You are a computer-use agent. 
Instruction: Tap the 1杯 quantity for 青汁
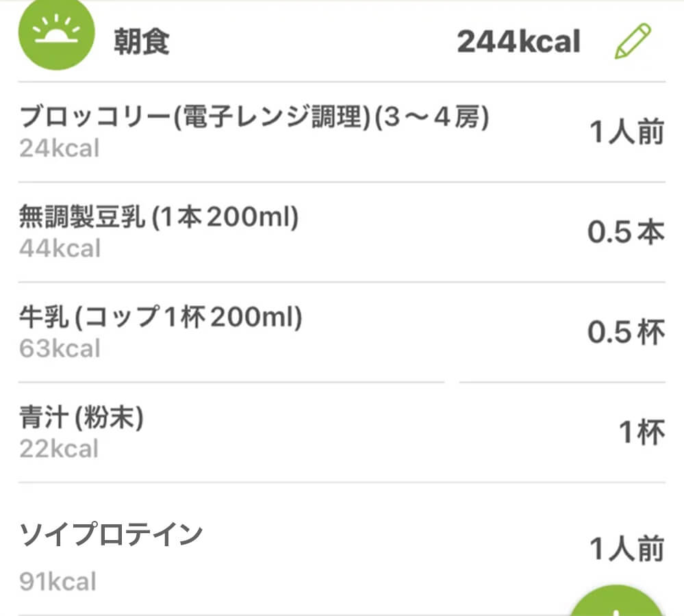642,433
